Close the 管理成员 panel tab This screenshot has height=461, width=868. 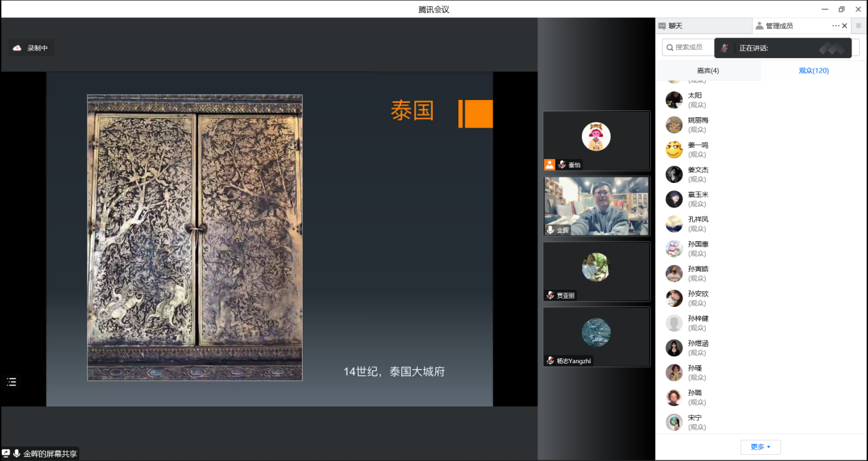point(845,26)
